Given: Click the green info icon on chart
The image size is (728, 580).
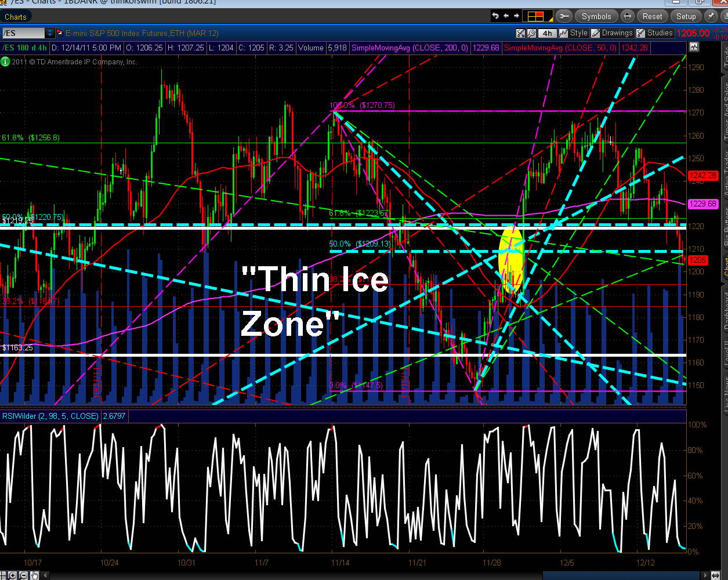Looking at the screenshot, I should tap(5, 61).
